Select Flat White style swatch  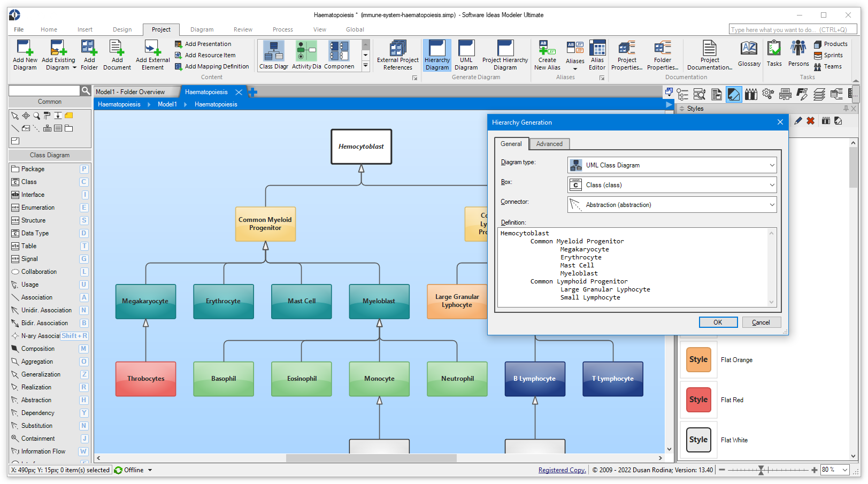[x=698, y=440]
